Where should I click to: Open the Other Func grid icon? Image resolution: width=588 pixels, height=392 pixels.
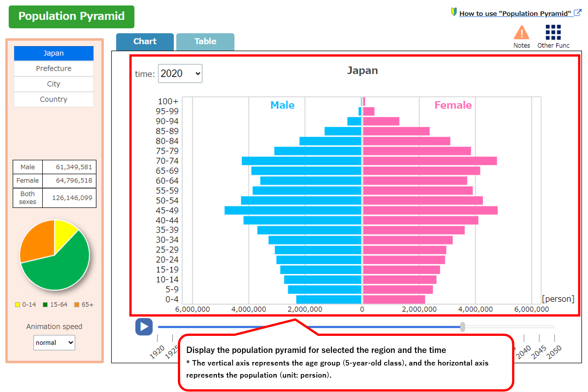coord(553,33)
